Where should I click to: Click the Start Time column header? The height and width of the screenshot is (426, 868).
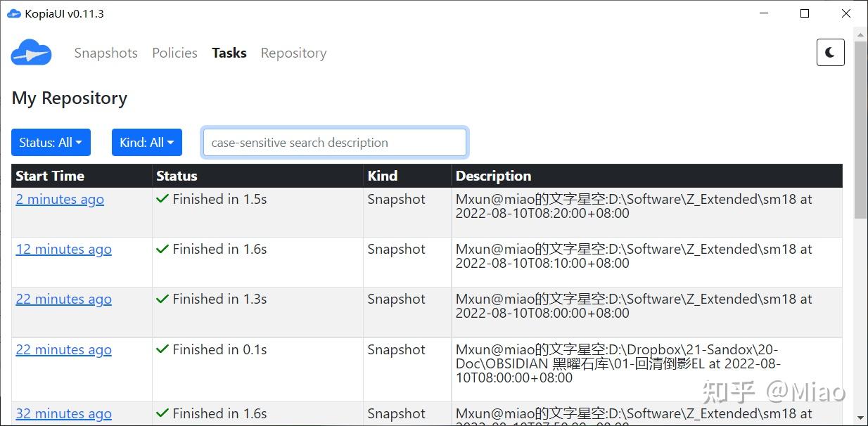point(50,176)
